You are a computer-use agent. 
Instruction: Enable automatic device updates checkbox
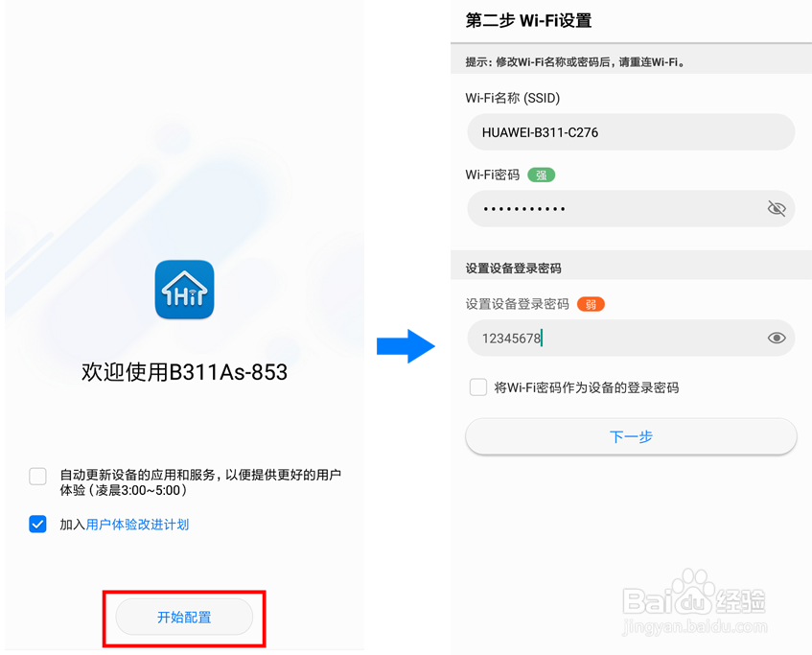click(37, 475)
